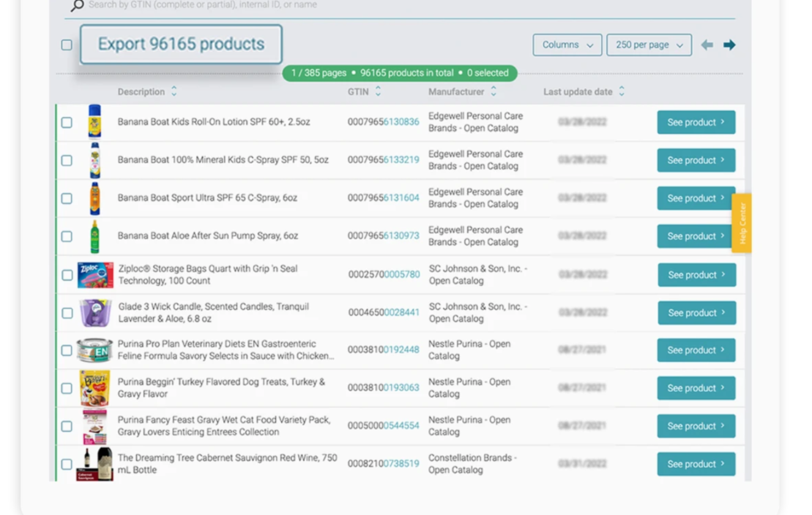
Task: Click Export 96165 products button
Action: click(181, 44)
